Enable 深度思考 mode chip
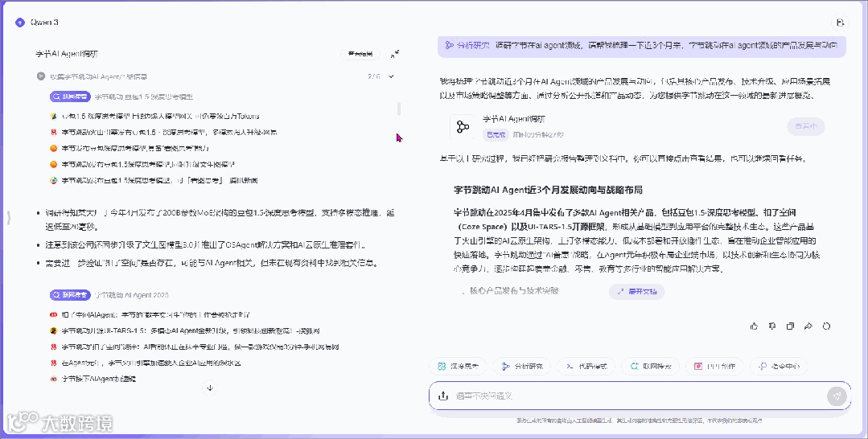This screenshot has width=868, height=439. tap(458, 367)
